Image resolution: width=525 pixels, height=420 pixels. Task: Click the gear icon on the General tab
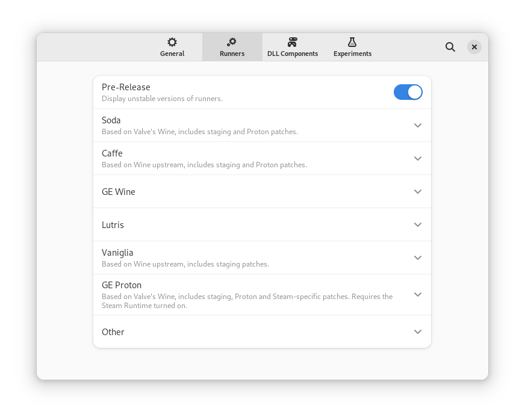pos(172,42)
